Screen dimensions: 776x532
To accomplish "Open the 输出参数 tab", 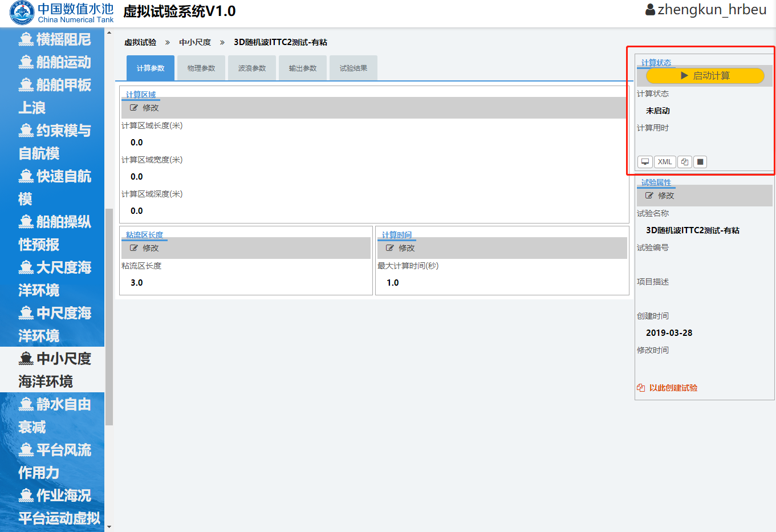I will point(303,68).
